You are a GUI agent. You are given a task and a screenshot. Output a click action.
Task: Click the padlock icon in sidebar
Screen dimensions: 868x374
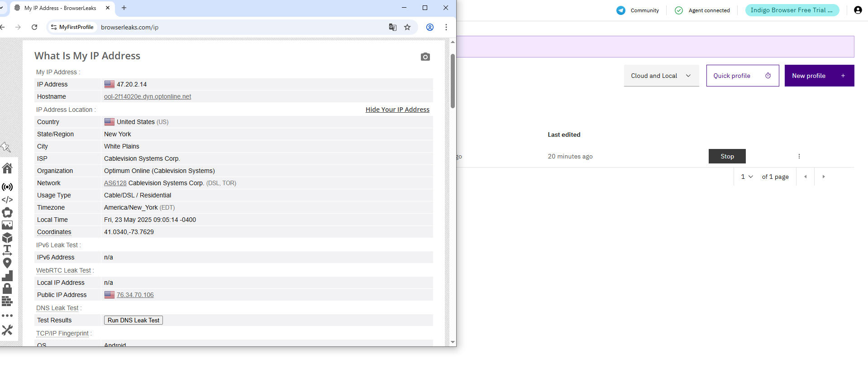tap(7, 288)
